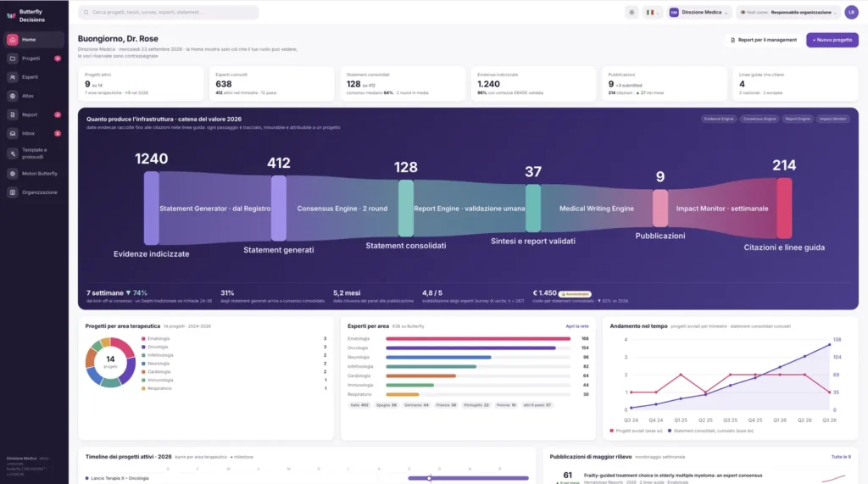
Task: Open Report document icon in sidebar
Action: click(x=12, y=114)
